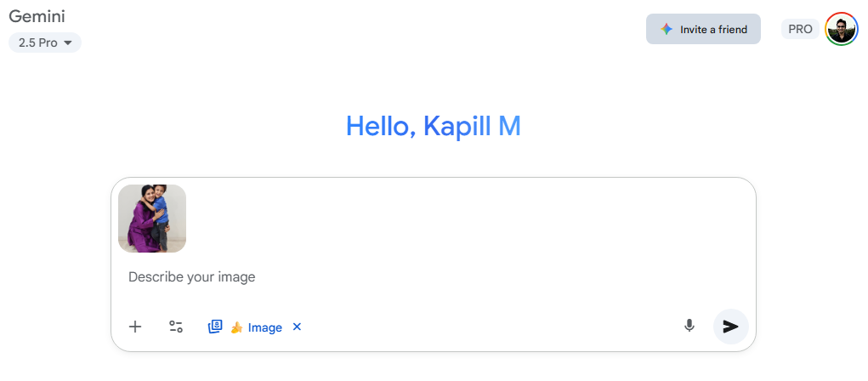Click the plus icon to add files
868x381 pixels.
[x=135, y=327]
